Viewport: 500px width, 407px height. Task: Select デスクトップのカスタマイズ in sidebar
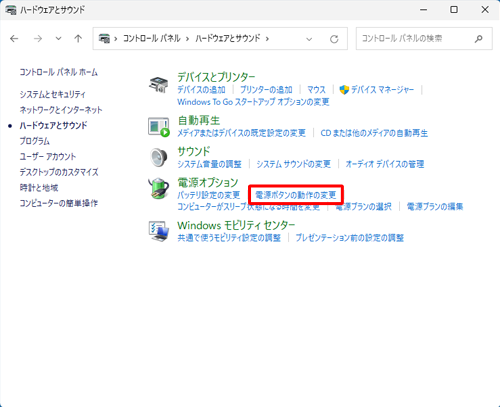click(59, 172)
